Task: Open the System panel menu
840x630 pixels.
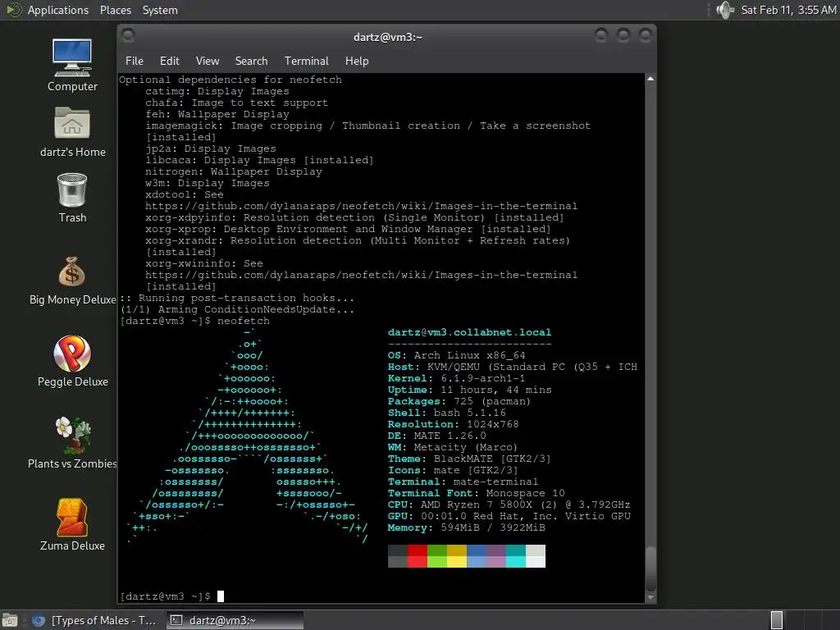Action: click(160, 10)
